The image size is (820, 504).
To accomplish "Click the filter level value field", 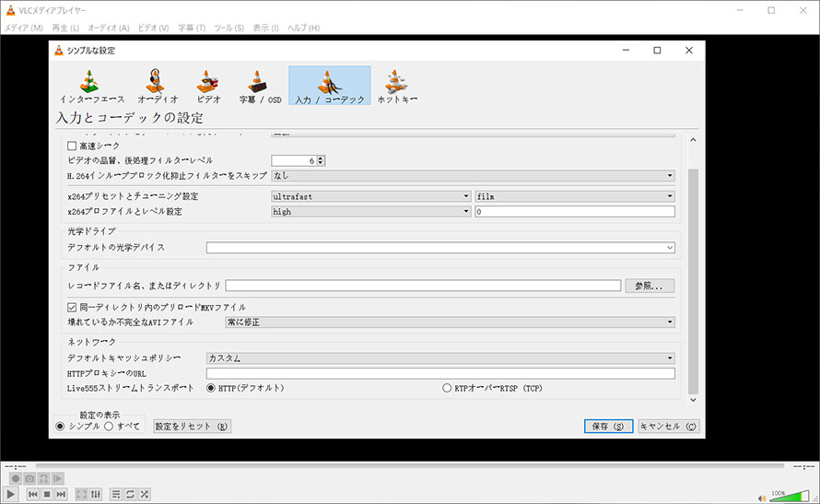I will pos(294,160).
